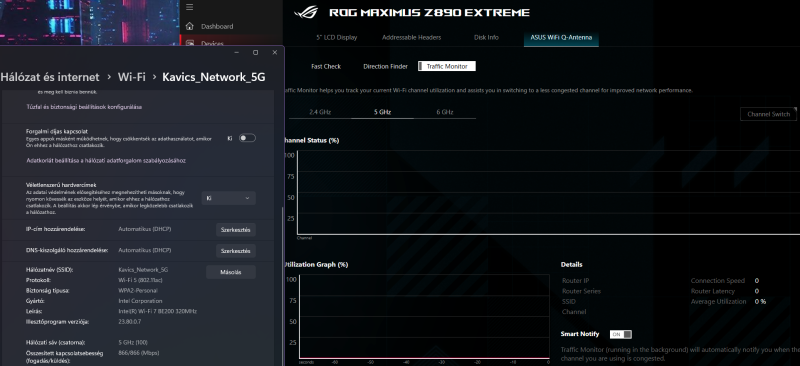Click the Average Utilization label
The width and height of the screenshot is (800, 366).
718,301
